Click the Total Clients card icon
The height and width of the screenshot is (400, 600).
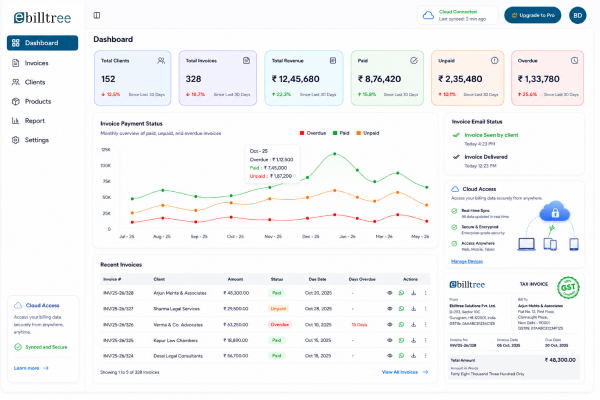point(161,60)
